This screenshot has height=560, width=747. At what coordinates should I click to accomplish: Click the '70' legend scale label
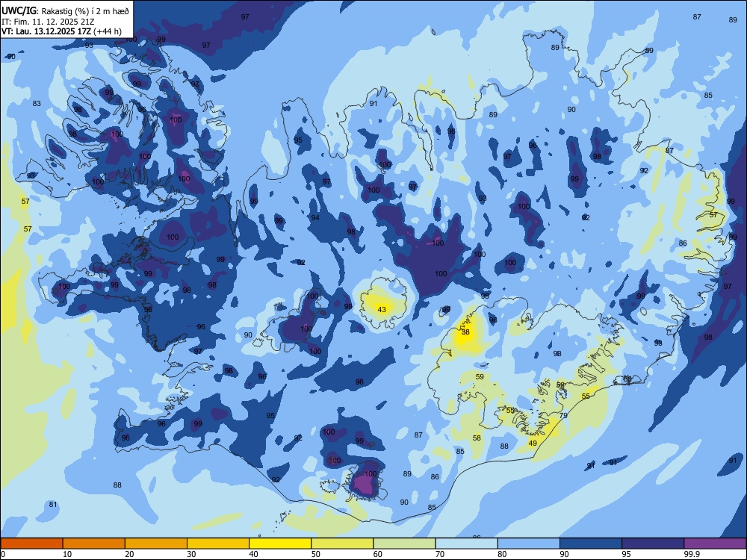coord(440,554)
